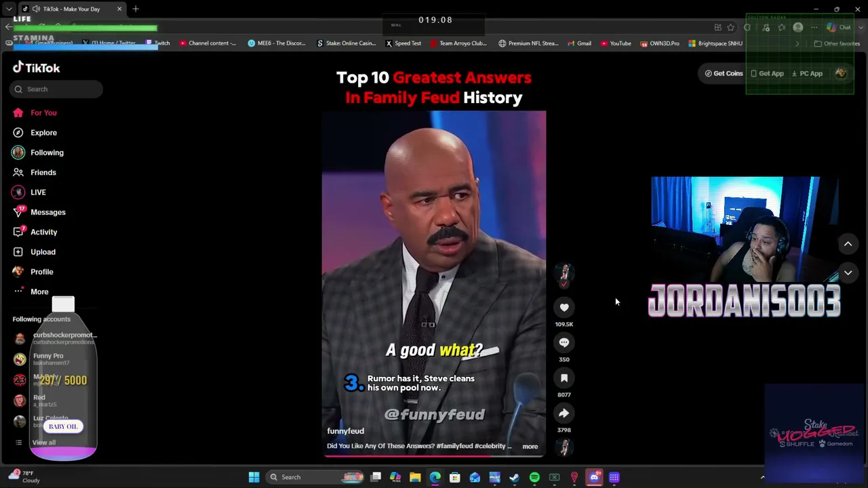Open File Explorer from the taskbar
This screenshot has width=868, height=488.
point(415,477)
